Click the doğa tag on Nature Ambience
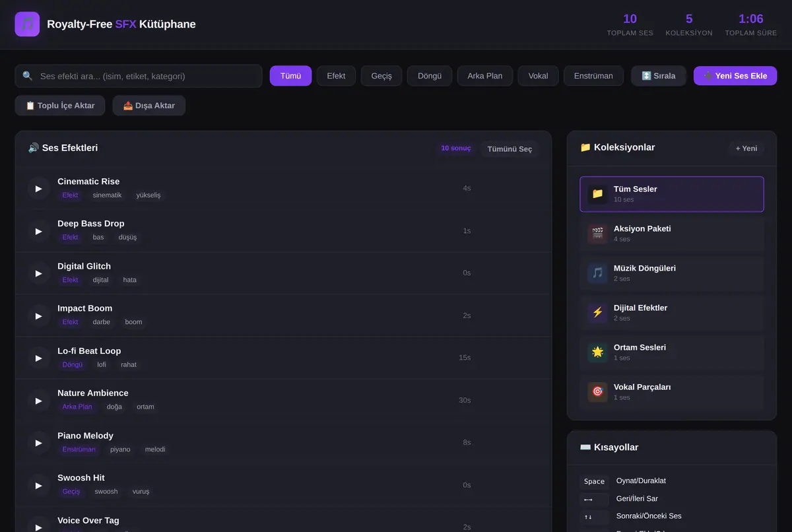This screenshot has width=792, height=532. click(114, 407)
